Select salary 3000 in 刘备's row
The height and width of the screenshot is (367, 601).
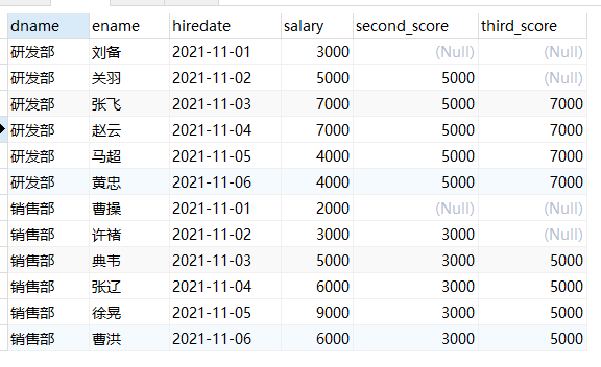click(317, 52)
